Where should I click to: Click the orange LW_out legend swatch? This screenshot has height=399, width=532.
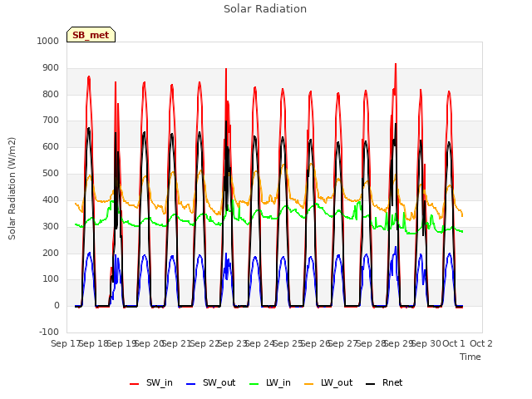coord(309,384)
